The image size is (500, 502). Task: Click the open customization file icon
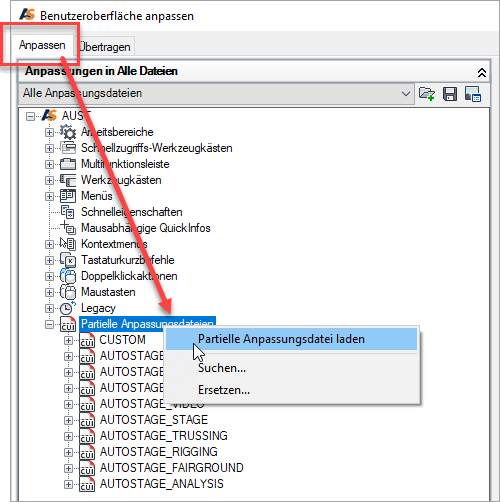(x=426, y=94)
